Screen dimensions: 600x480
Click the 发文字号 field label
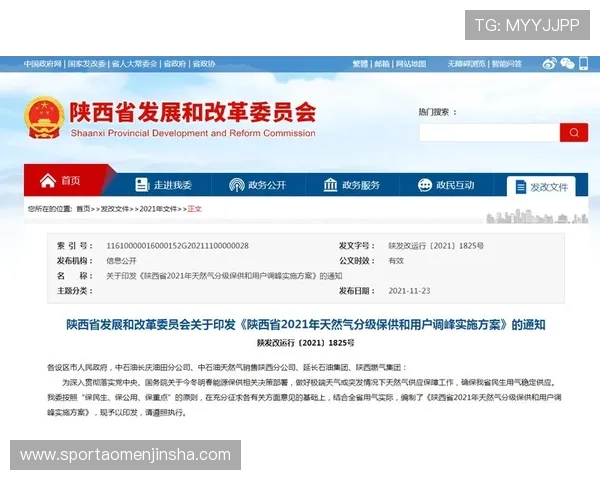(x=356, y=246)
